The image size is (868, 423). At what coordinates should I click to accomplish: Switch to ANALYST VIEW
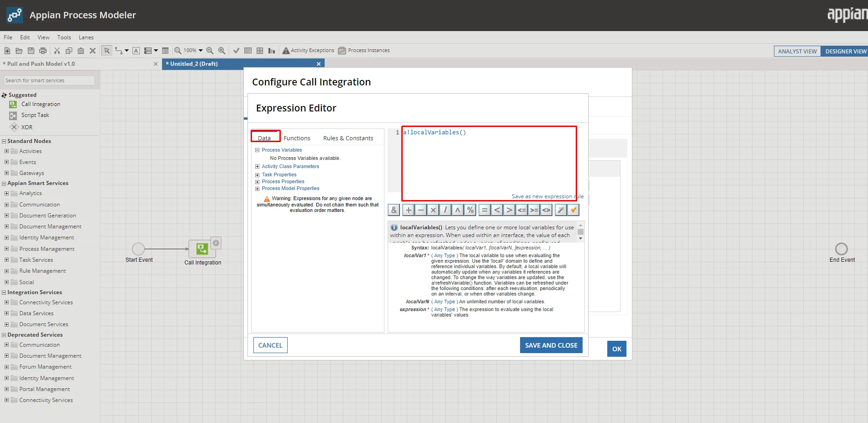pos(797,51)
